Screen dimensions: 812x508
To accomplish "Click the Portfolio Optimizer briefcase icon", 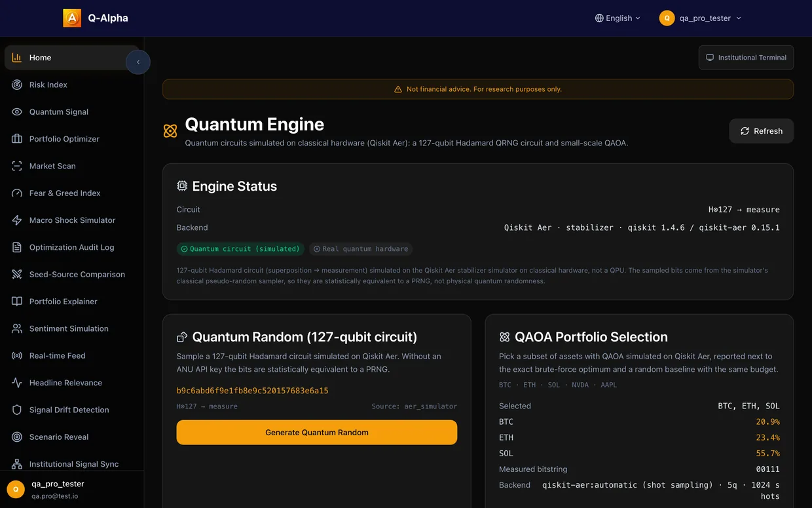I will pos(17,139).
